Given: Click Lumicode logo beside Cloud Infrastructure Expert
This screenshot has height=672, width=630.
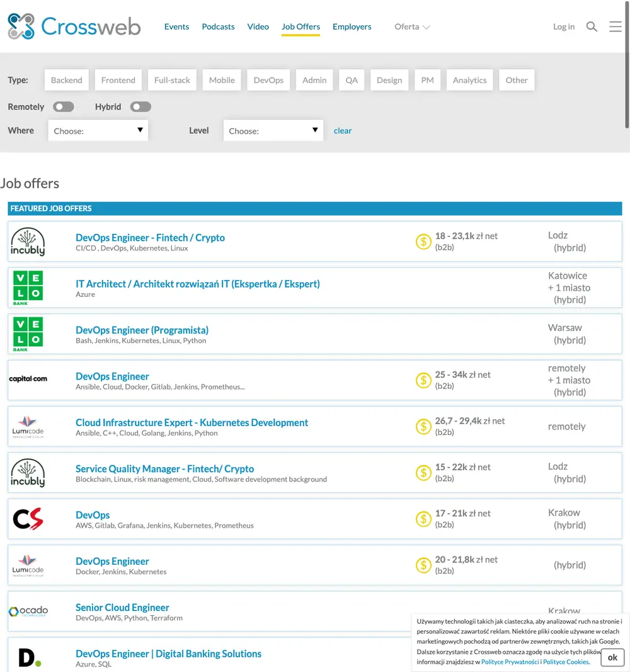Looking at the screenshot, I should pyautogui.click(x=28, y=426).
